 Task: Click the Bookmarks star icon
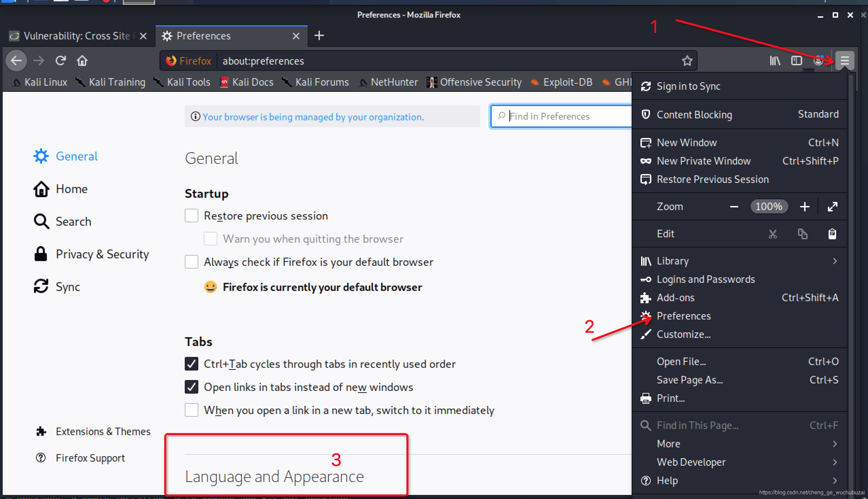687,60
